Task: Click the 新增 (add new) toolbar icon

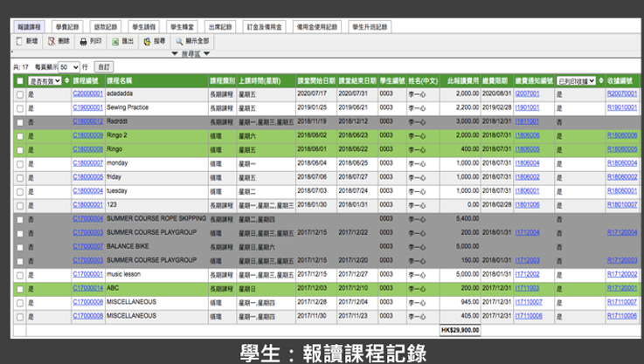Action: click(x=19, y=41)
